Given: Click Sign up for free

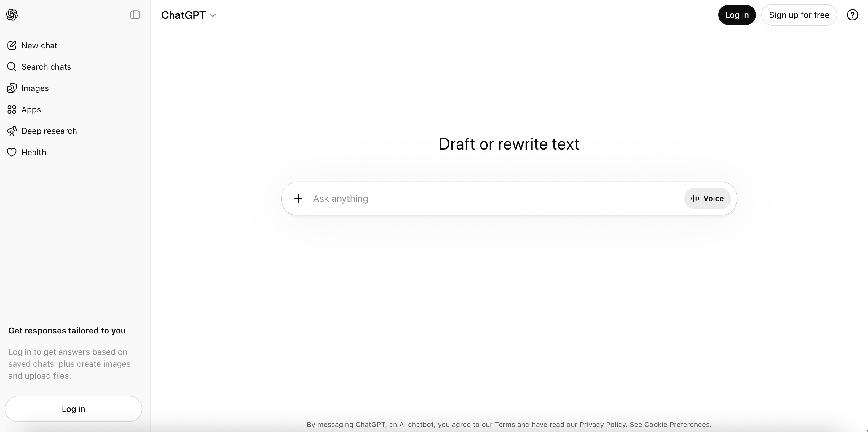Looking at the screenshot, I should pyautogui.click(x=799, y=15).
